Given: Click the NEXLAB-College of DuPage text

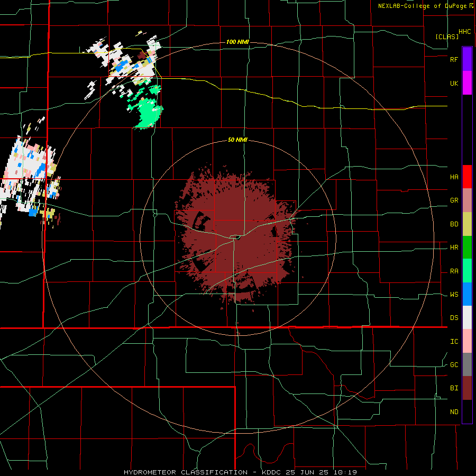Looking at the screenshot, I should (x=423, y=6).
